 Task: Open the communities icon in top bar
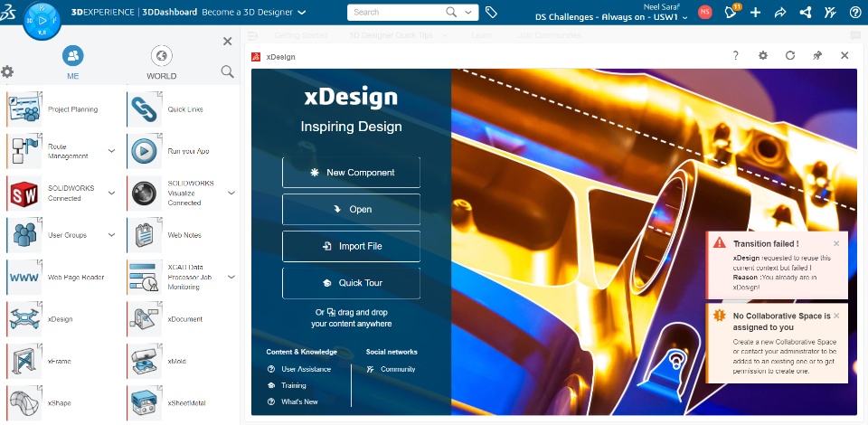(830, 12)
